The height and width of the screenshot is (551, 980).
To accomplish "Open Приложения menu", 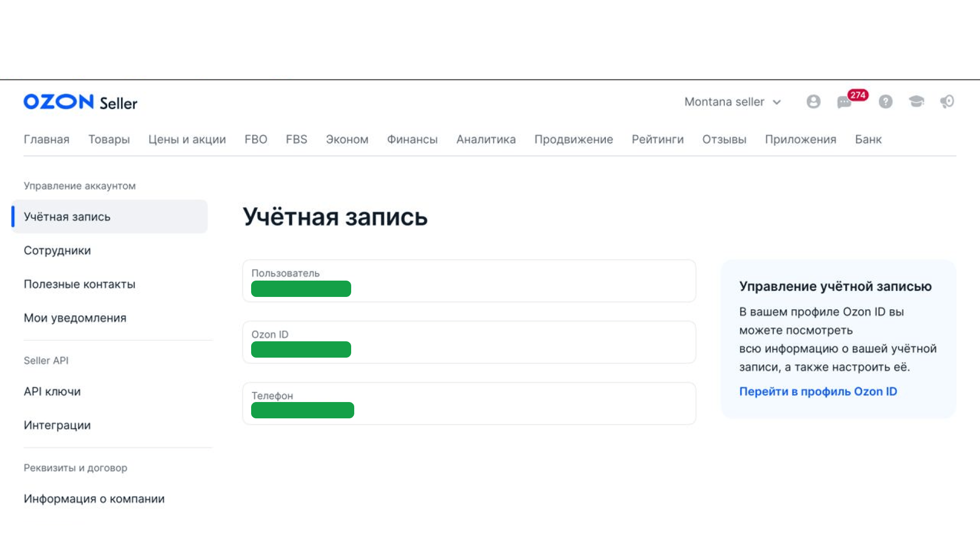I will tap(800, 139).
